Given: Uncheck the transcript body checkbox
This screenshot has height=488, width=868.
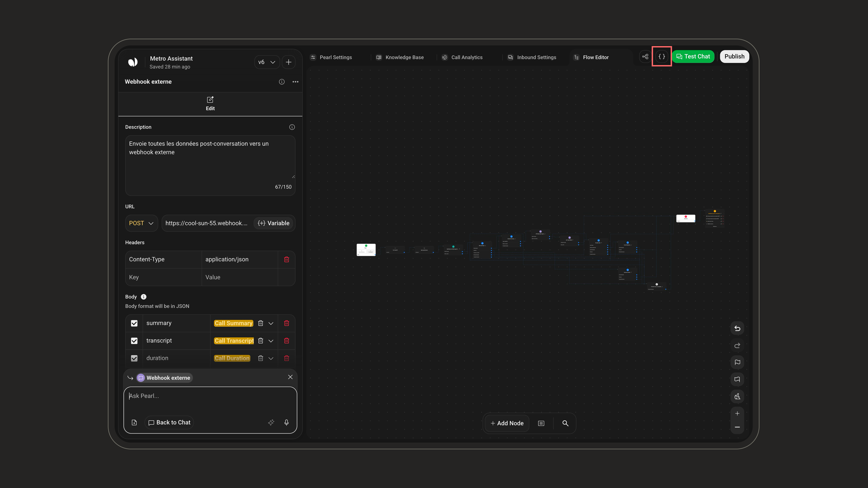Looking at the screenshot, I should 134,341.
